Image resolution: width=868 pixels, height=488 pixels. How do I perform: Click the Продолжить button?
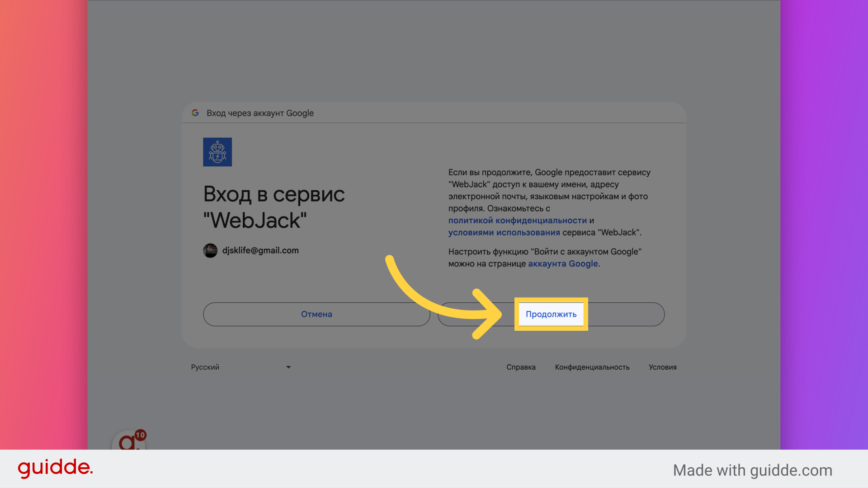[x=551, y=314]
